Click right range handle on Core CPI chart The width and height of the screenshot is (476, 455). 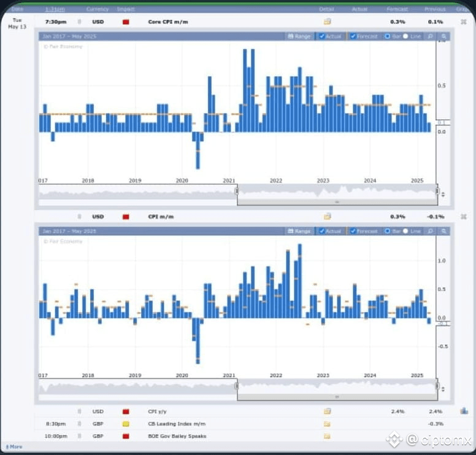437,191
